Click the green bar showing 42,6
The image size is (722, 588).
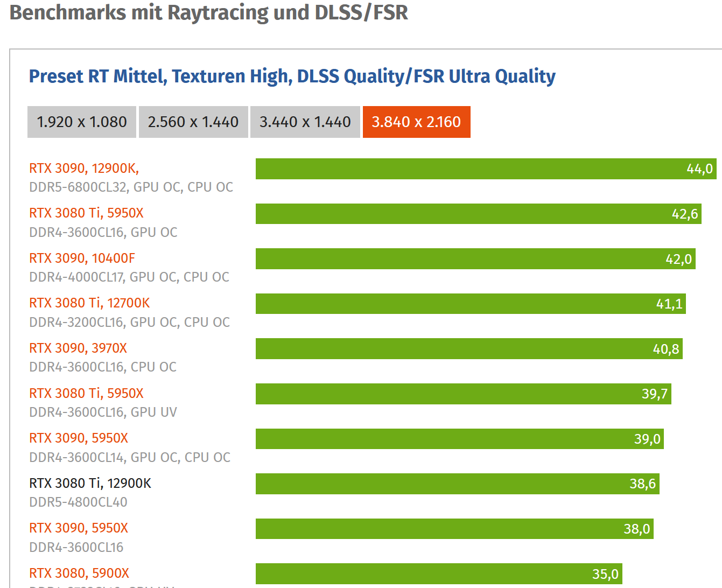[479, 214]
